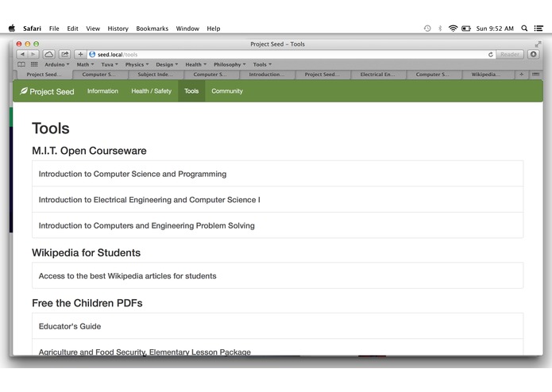The width and height of the screenshot is (552, 392).
Task: Enter full screen via window corner arrows
Action: click(x=538, y=44)
